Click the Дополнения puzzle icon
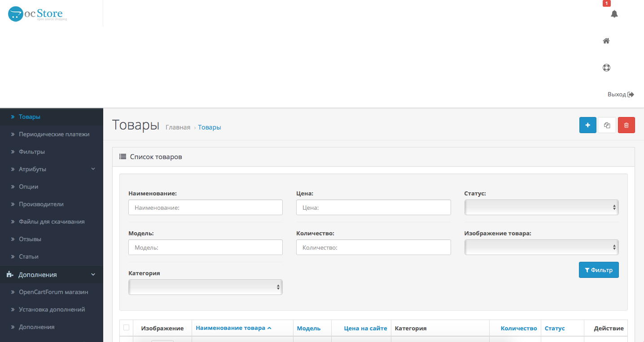The width and height of the screenshot is (644, 342). [x=10, y=274]
